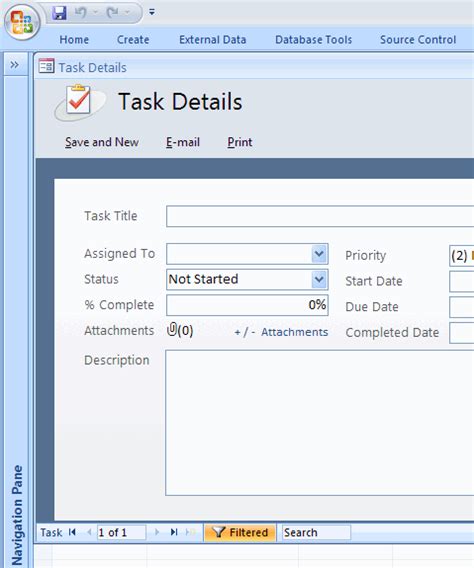Go to previous record arrow

pyautogui.click(x=89, y=532)
